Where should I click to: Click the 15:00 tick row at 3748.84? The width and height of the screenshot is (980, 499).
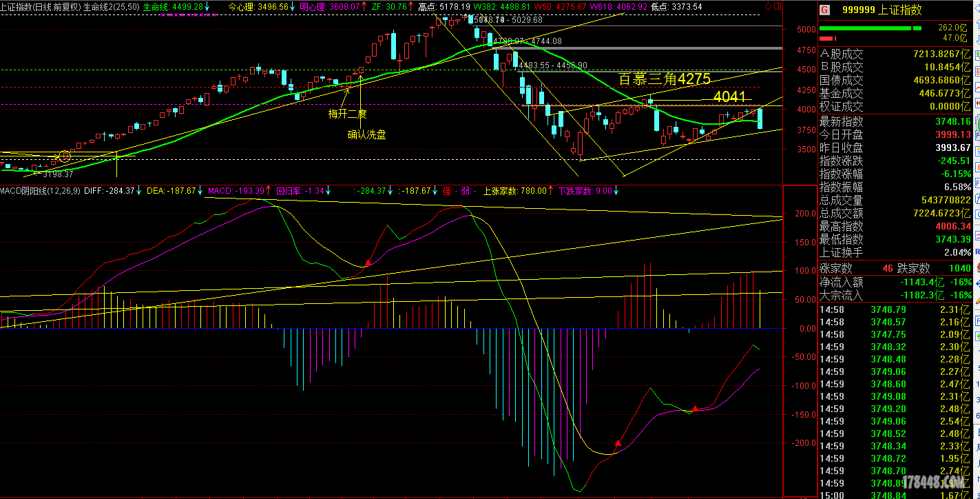click(895, 496)
